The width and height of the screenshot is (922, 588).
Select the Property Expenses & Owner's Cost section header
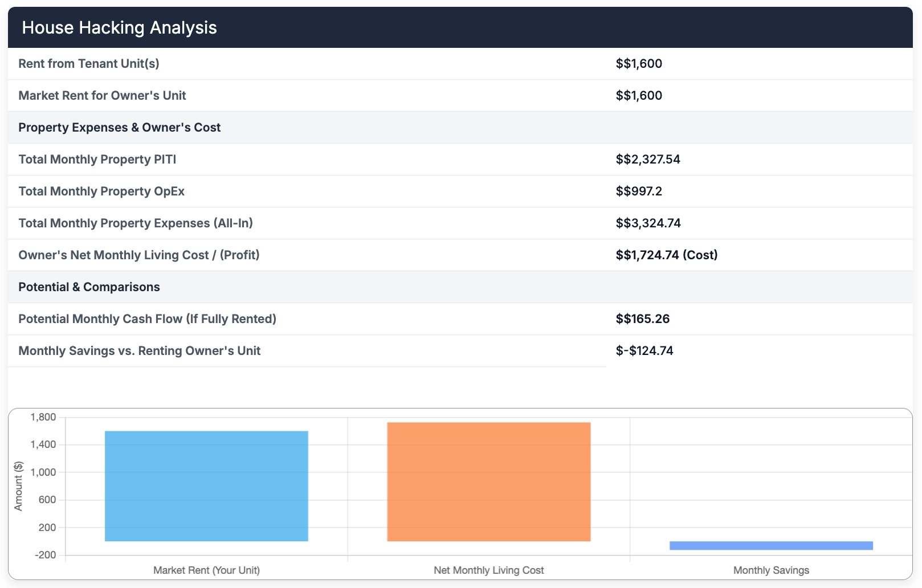pyautogui.click(x=119, y=128)
